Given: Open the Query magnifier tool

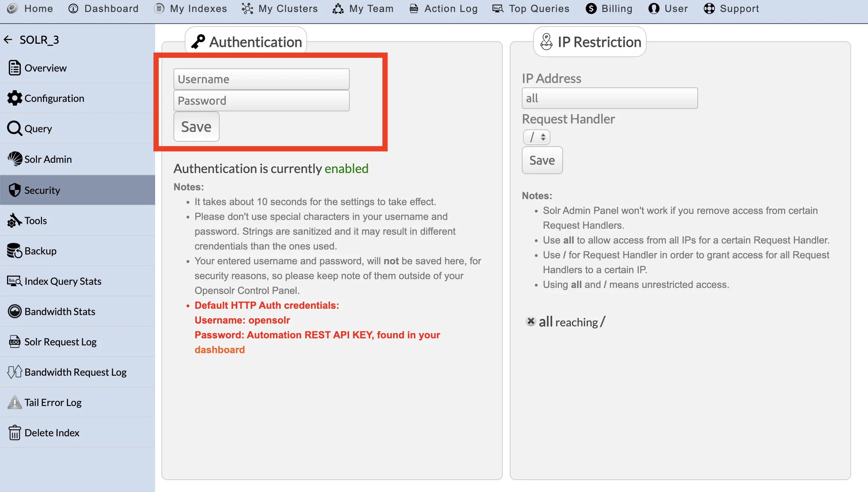Looking at the screenshot, I should click(x=14, y=128).
